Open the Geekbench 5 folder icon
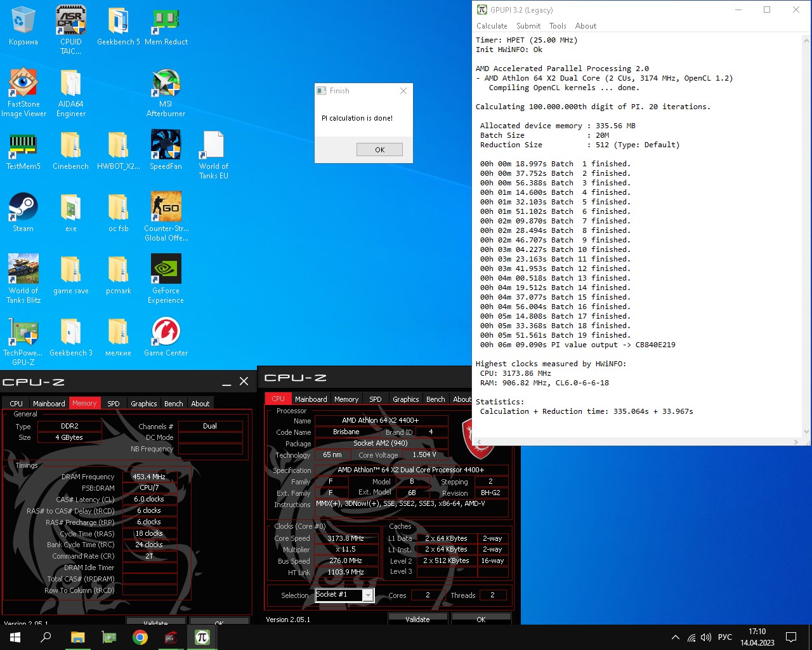The height and width of the screenshot is (650, 812). [119, 26]
